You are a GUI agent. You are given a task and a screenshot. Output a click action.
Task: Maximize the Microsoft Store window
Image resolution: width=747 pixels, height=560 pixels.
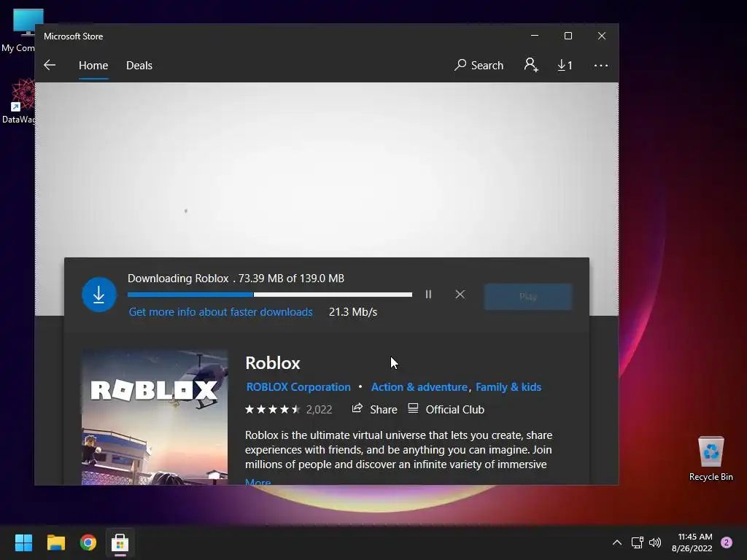(x=568, y=36)
